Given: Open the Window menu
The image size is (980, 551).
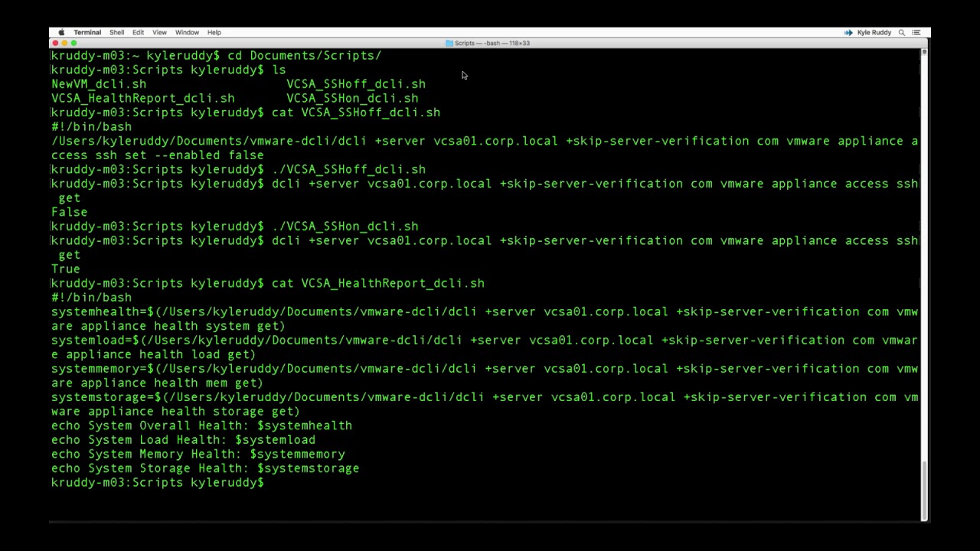Looking at the screenshot, I should (187, 32).
